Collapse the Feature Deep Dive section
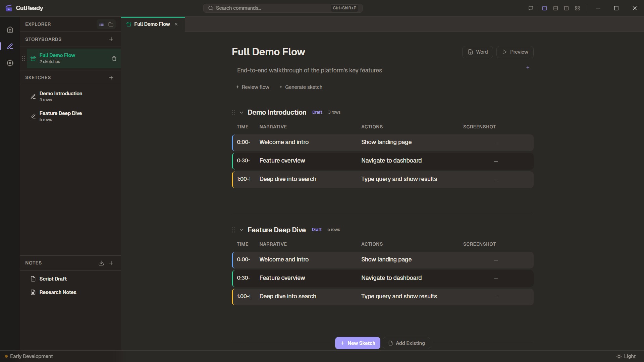Image resolution: width=644 pixels, height=362 pixels. point(241,230)
